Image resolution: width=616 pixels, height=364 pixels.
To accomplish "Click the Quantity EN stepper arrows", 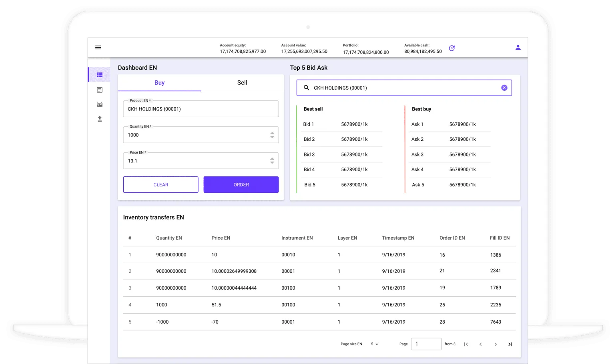I will click(x=272, y=135).
